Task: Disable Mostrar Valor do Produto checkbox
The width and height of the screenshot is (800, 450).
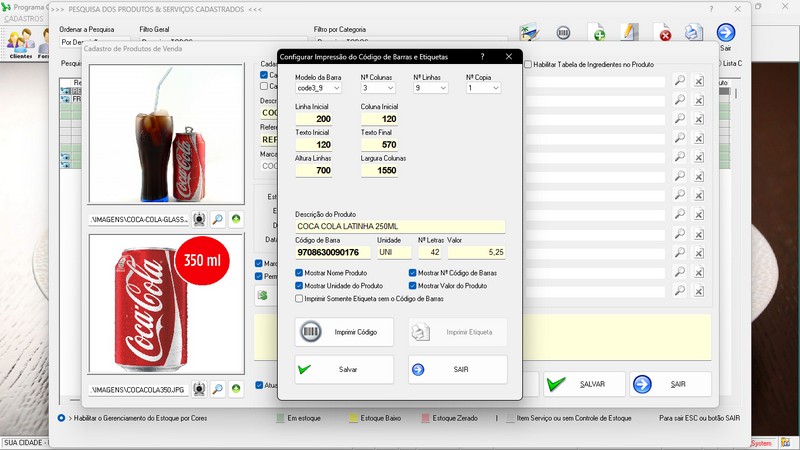Action: (413, 285)
